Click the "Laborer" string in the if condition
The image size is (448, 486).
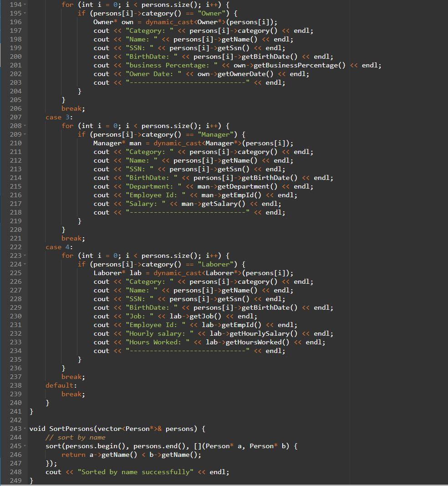pyautogui.click(x=215, y=264)
